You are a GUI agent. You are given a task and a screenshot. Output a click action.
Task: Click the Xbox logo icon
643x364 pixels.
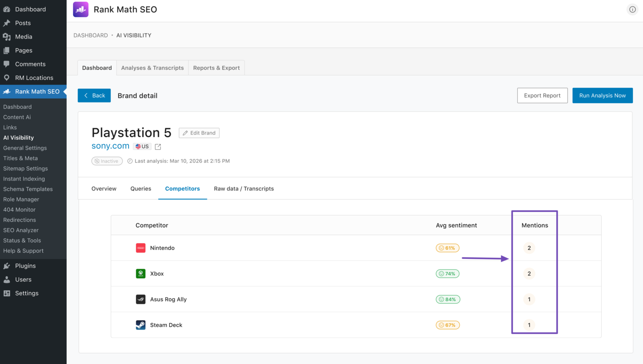[141, 274]
